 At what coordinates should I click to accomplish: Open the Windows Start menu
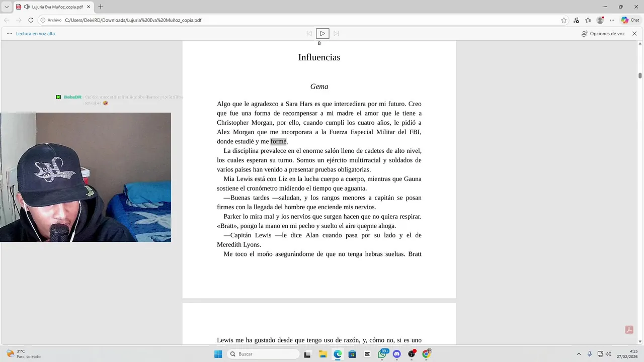[218, 354]
